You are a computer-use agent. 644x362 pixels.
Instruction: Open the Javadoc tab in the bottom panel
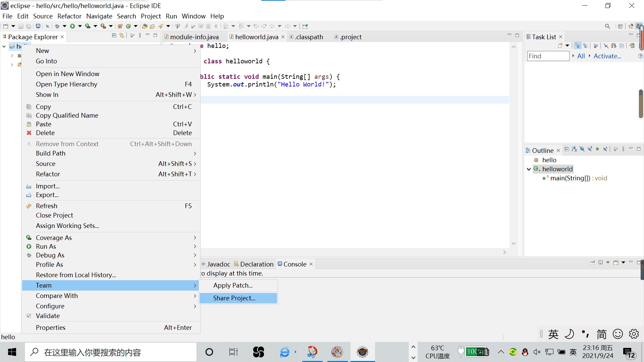[216, 264]
